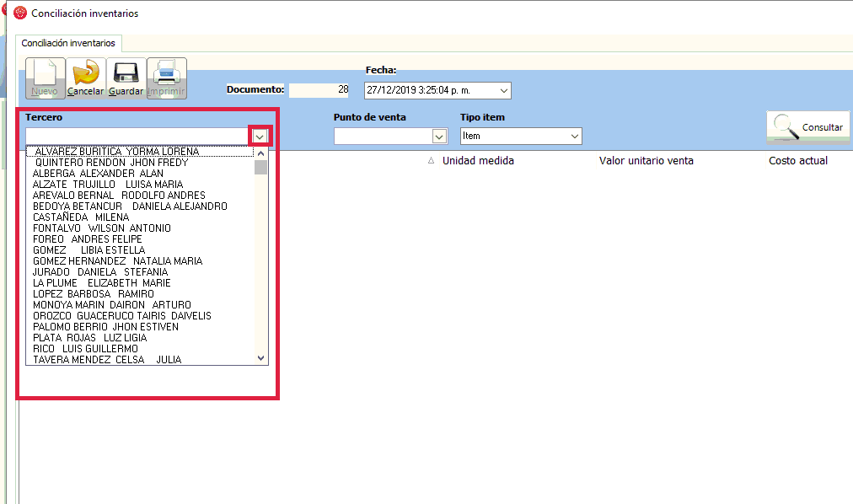
Task: Open the Punto de venta dropdown
Action: coord(438,136)
